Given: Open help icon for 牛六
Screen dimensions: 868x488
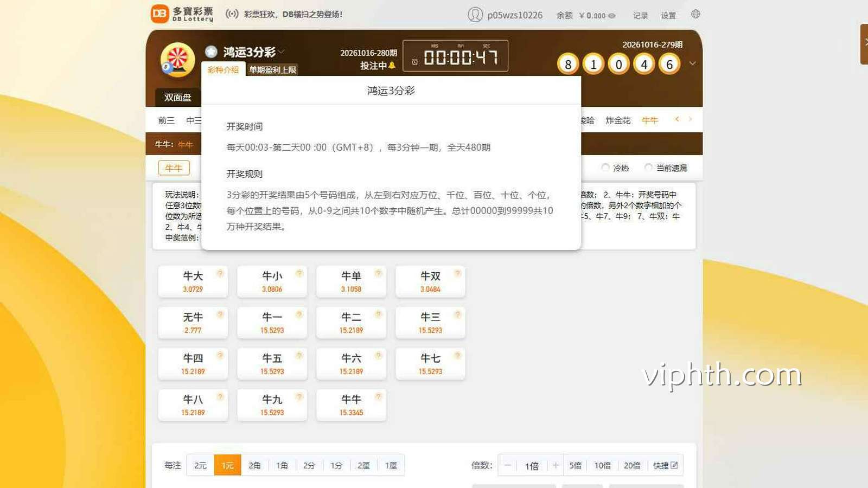Looking at the screenshot, I should (x=378, y=356).
